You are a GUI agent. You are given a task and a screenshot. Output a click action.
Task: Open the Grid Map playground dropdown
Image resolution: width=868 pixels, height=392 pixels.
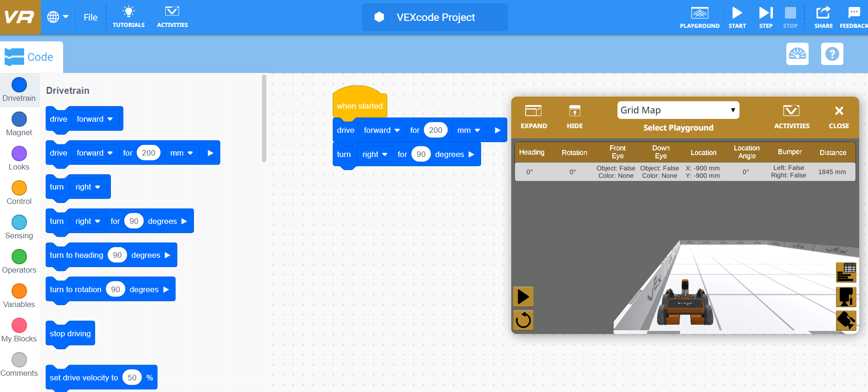[x=678, y=110]
